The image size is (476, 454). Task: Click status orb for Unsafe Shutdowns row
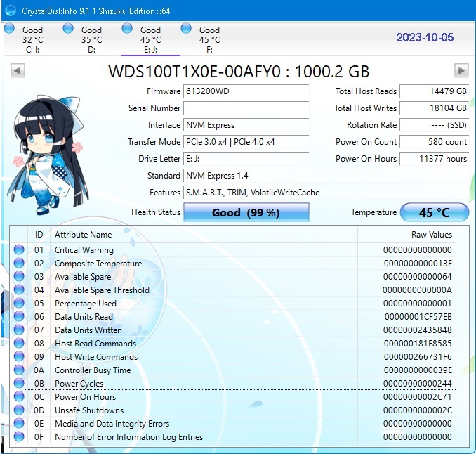coord(19,410)
